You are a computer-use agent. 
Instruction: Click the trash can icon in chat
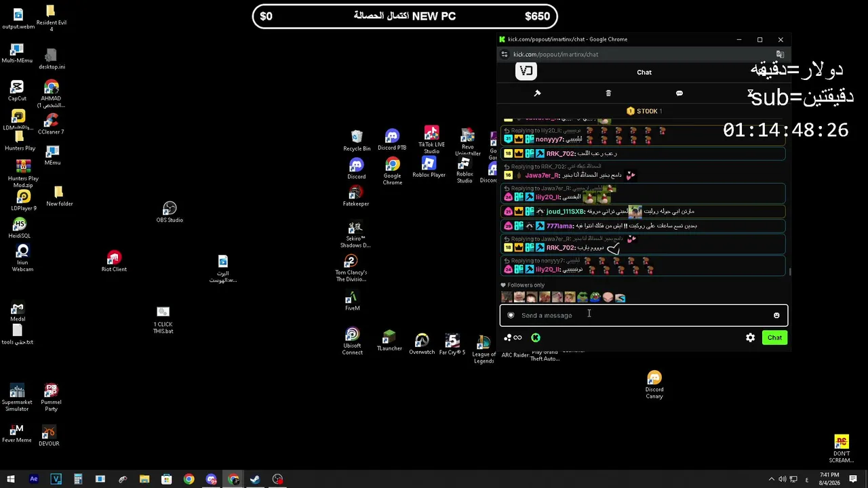coord(608,93)
